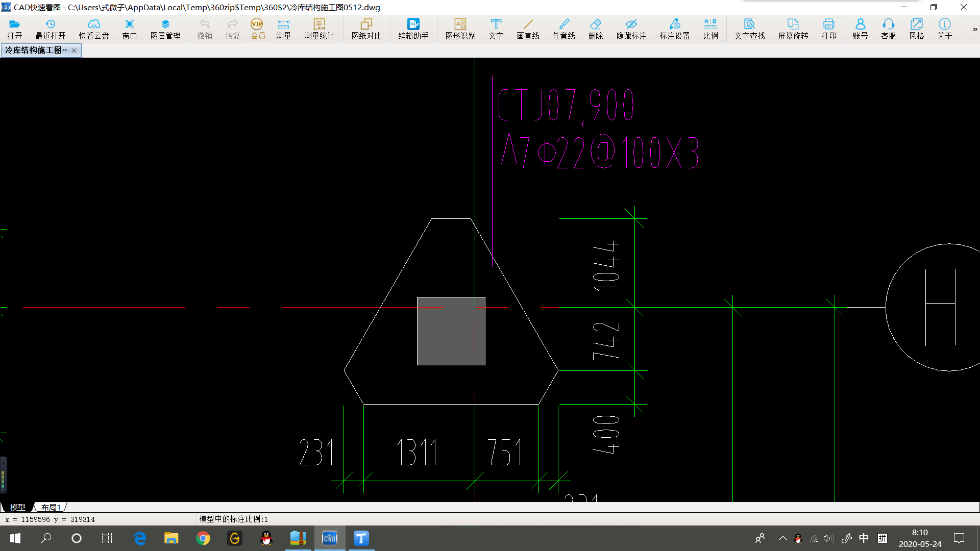Open 测量统计 measurement statistics
The height and width of the screenshot is (551, 980).
[320, 29]
